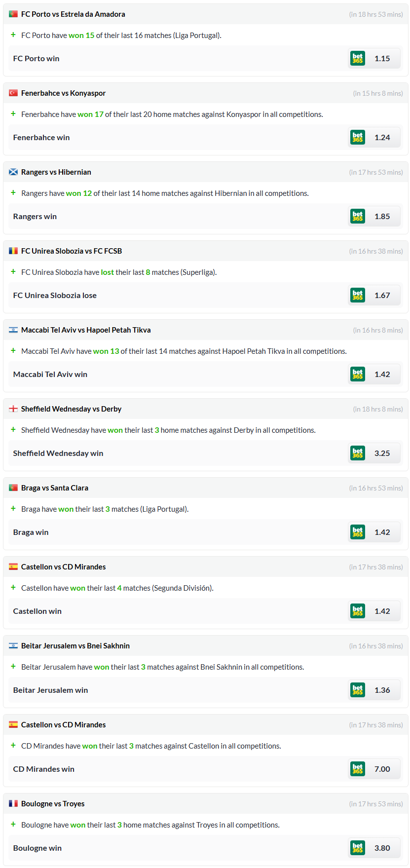The height and width of the screenshot is (868, 410).
Task: Click the 'CD Mirandes win' bet label
Action: point(44,769)
